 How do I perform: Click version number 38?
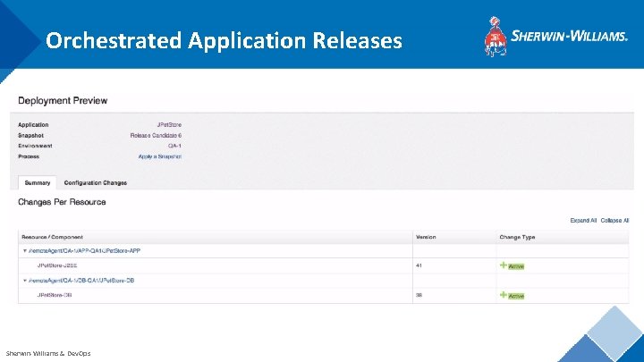[419, 295]
